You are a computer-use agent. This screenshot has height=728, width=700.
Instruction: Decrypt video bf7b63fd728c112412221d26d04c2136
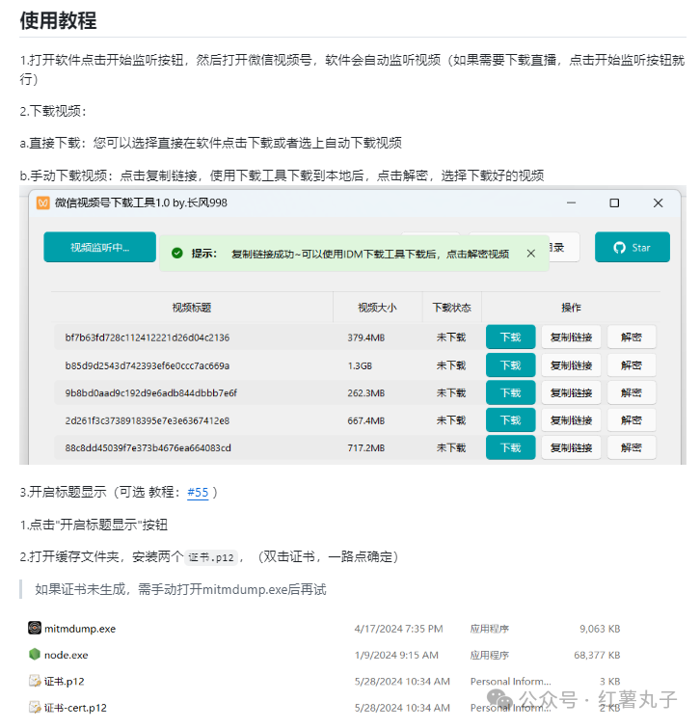tap(632, 337)
